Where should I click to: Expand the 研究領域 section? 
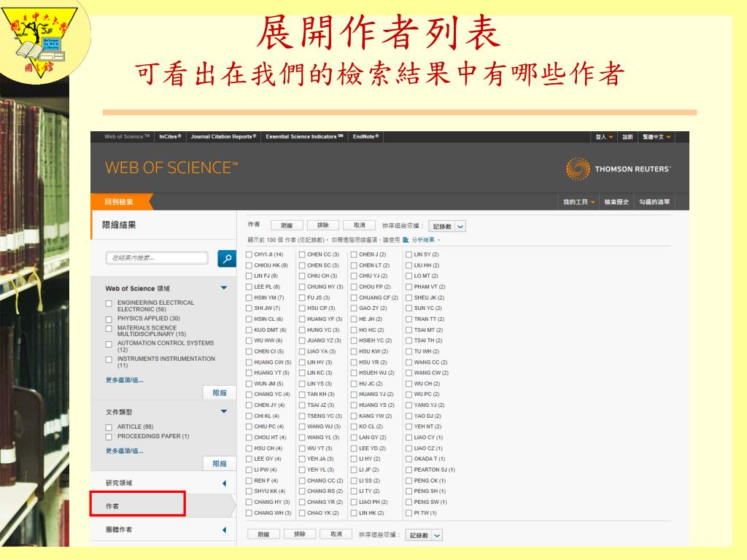[225, 483]
